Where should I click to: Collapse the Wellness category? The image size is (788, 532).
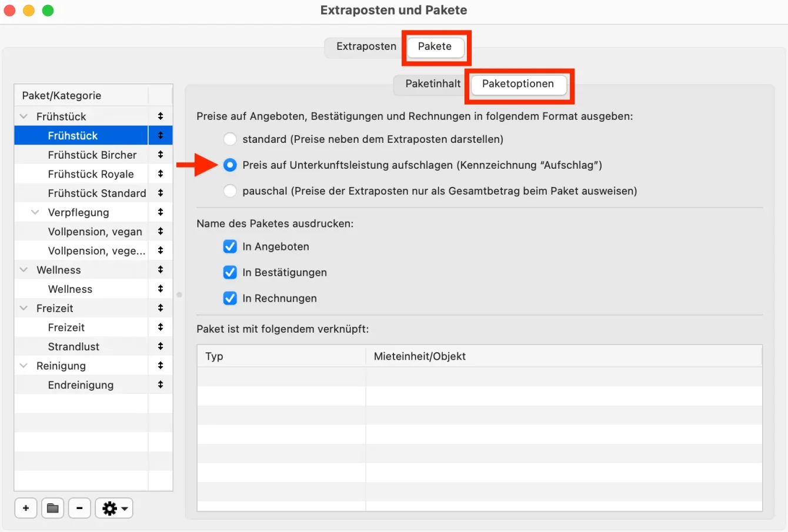pos(24,270)
